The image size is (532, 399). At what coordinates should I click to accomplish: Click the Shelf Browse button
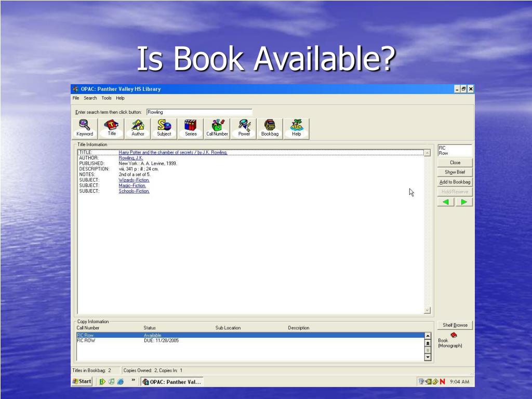455,325
